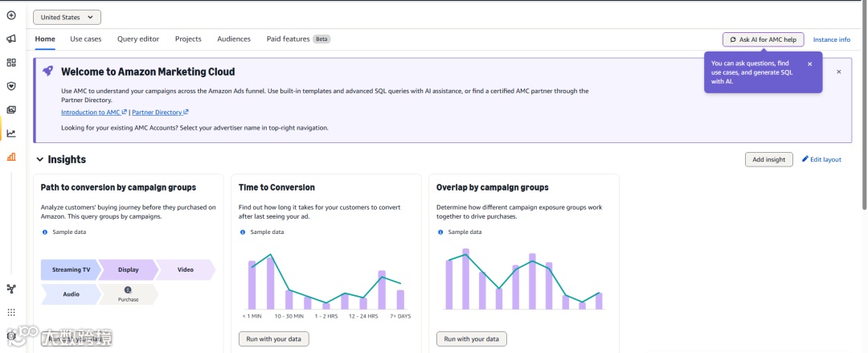Go to the Audiences tab

tap(234, 39)
